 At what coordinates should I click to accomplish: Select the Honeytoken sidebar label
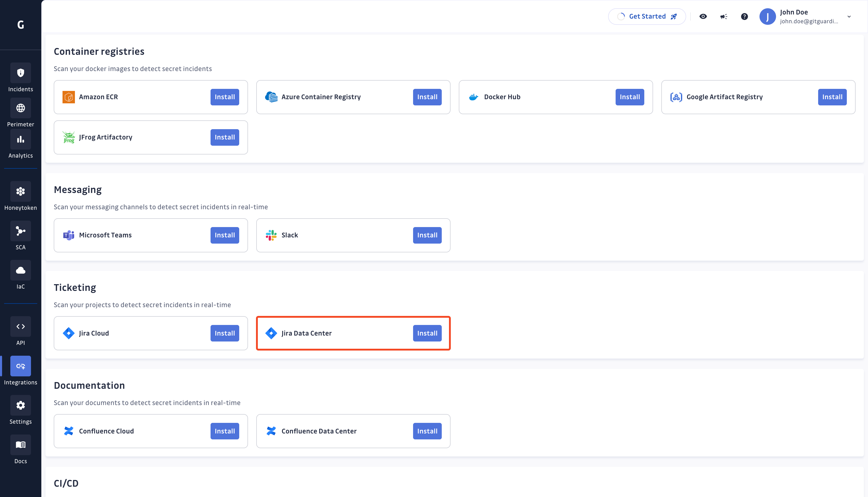(x=20, y=208)
